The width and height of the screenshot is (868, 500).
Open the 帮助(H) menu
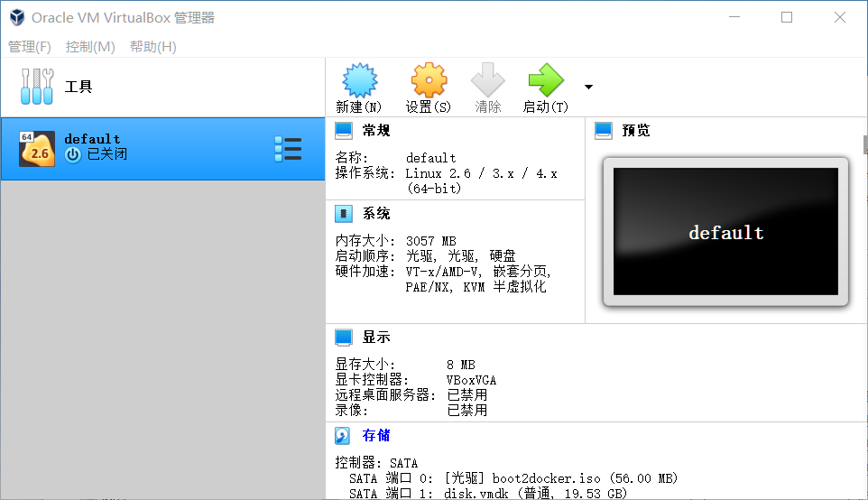tap(153, 47)
